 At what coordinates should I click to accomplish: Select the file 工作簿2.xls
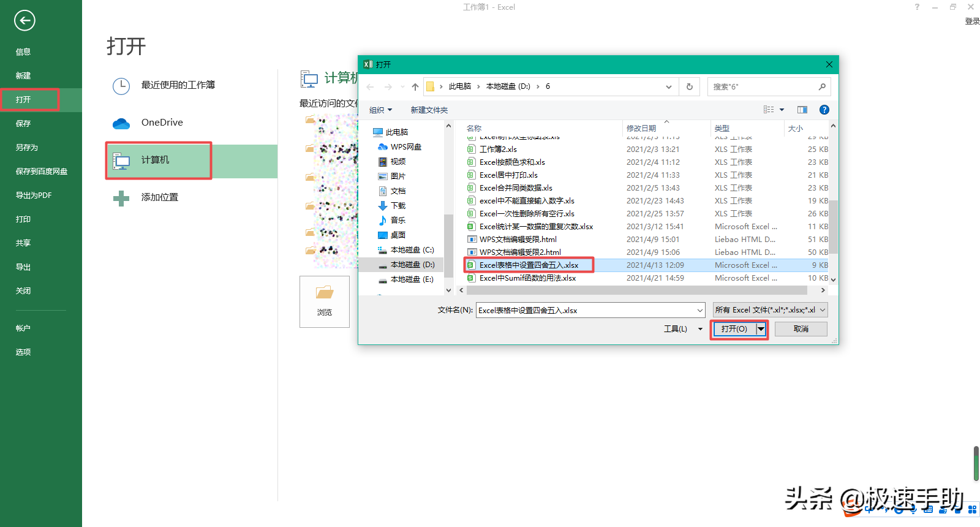(x=498, y=150)
